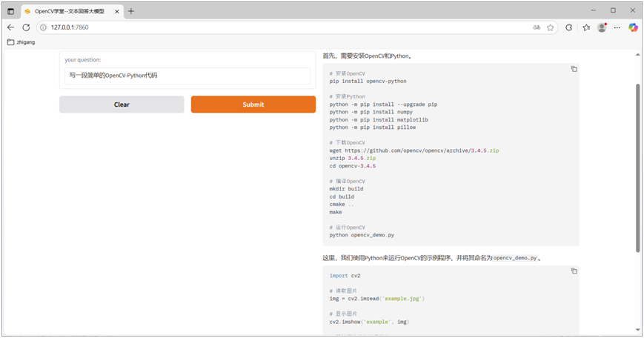Click cv2.imshow('example', img) line
This screenshot has height=338, width=644.
tap(369, 322)
